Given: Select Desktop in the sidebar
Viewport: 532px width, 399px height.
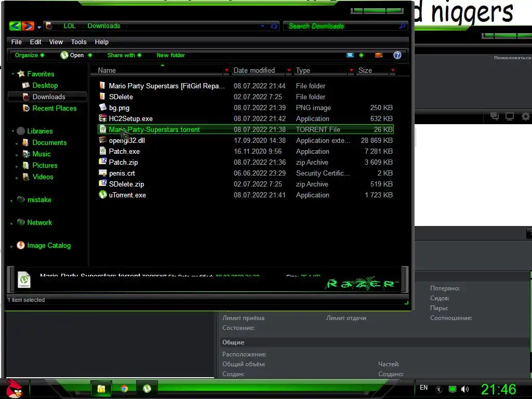Looking at the screenshot, I should 45,85.
